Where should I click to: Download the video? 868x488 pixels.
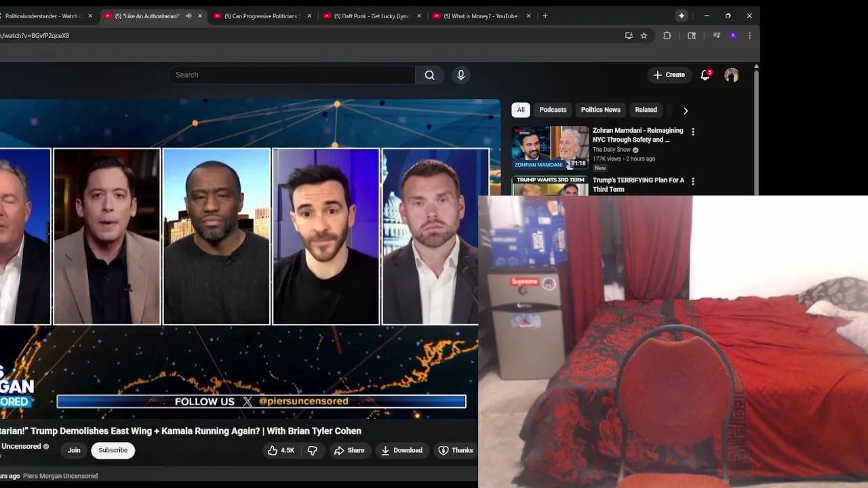(x=401, y=450)
